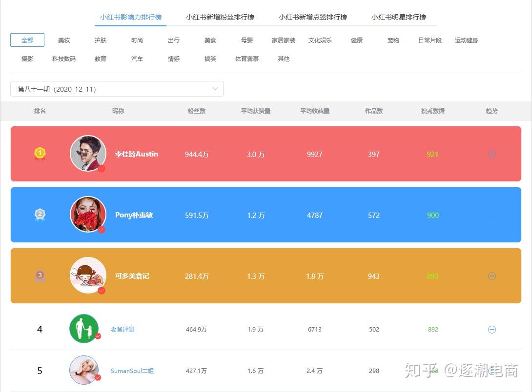Filter by 科技数码 category
The height and width of the screenshot is (392, 532).
64,59
